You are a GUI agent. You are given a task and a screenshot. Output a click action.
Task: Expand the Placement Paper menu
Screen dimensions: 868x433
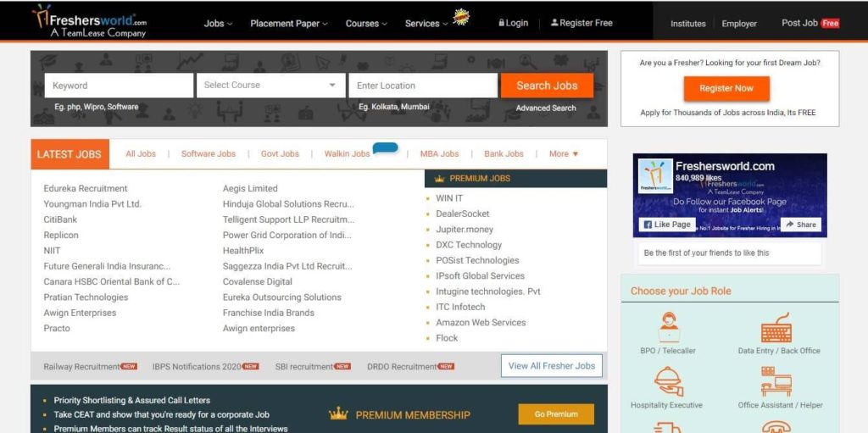coord(289,23)
